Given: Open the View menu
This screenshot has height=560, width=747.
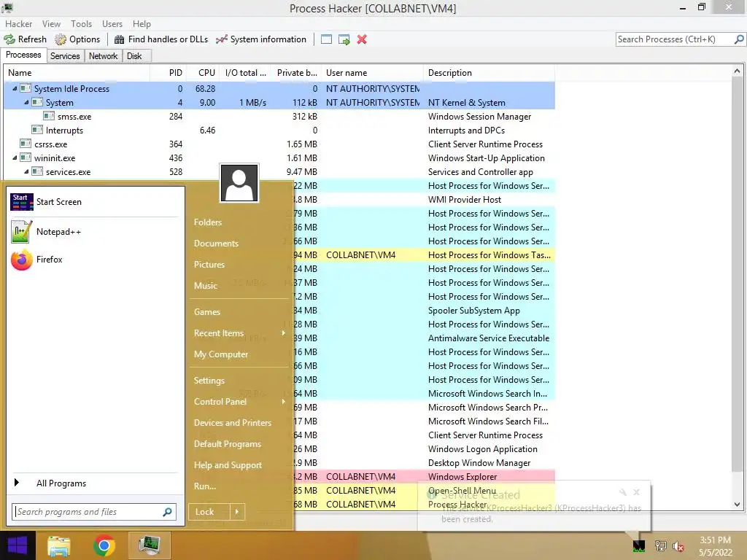Looking at the screenshot, I should (51, 24).
